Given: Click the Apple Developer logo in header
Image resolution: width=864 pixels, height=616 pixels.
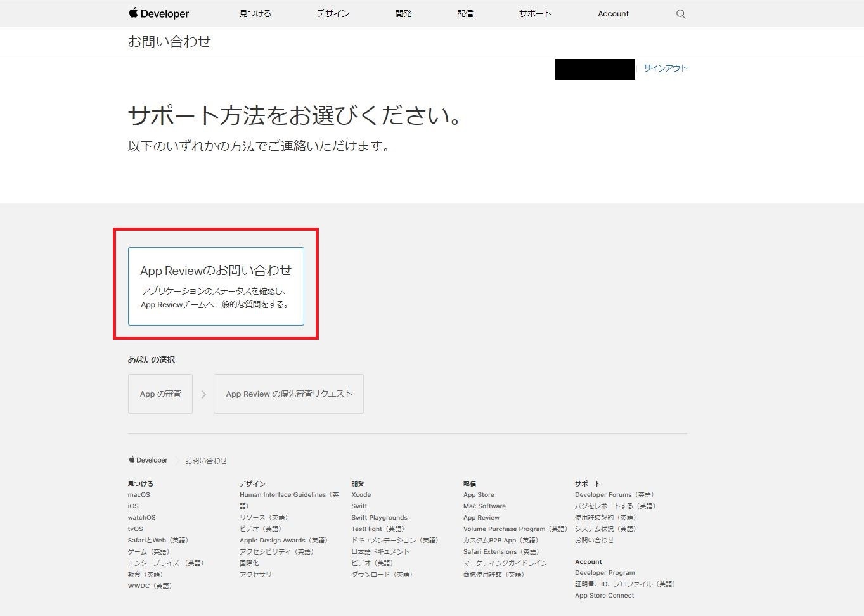Looking at the screenshot, I should pos(158,13).
